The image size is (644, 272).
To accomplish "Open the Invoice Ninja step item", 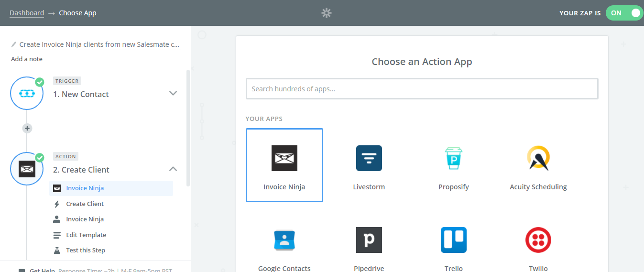I will [x=111, y=188].
